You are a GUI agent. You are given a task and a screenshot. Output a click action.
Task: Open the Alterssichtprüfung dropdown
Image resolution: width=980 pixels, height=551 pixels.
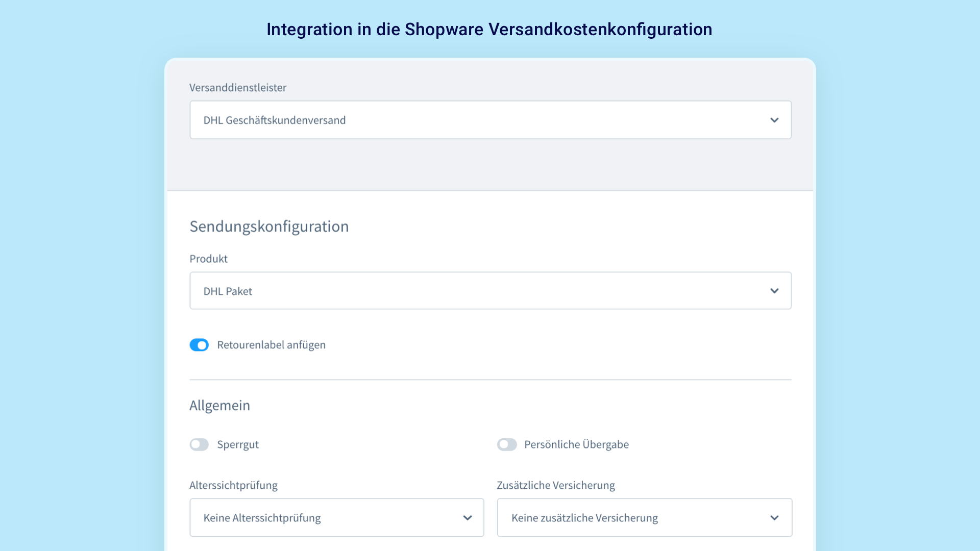[337, 518]
